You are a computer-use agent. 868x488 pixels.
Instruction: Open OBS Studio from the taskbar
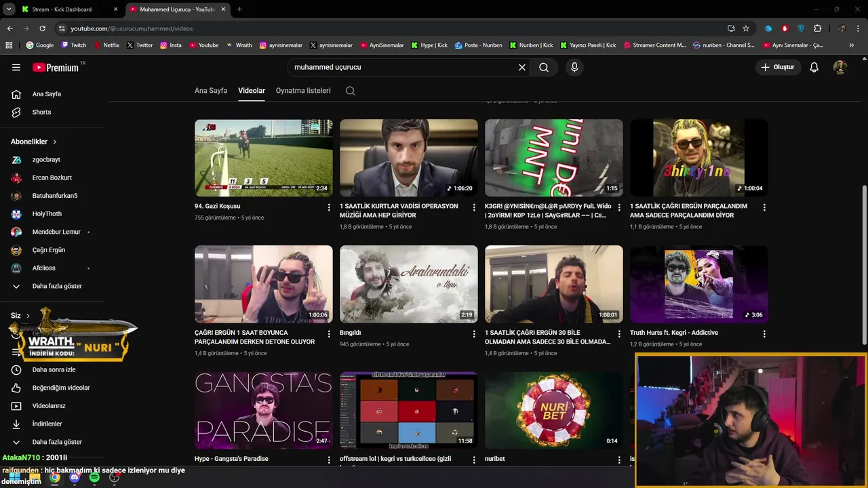click(x=114, y=477)
